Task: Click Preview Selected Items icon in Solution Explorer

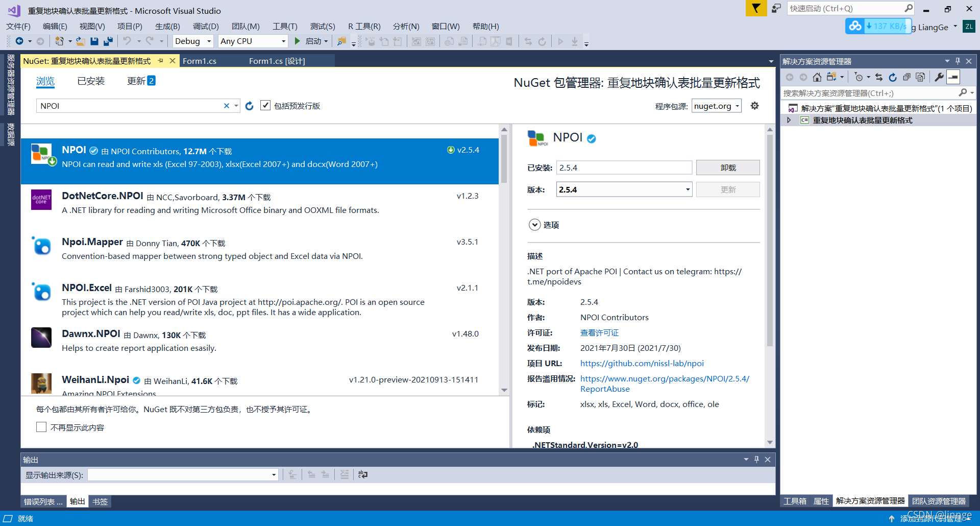Action: click(x=953, y=77)
